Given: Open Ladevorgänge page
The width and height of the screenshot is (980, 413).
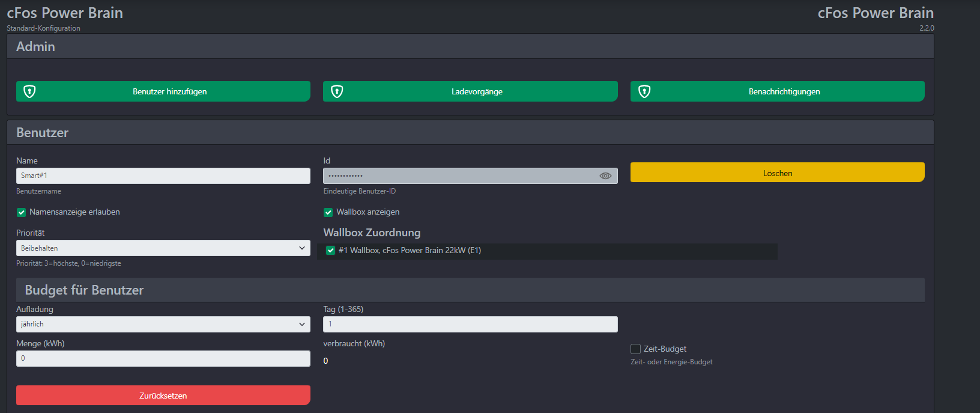Looking at the screenshot, I should 470,91.
